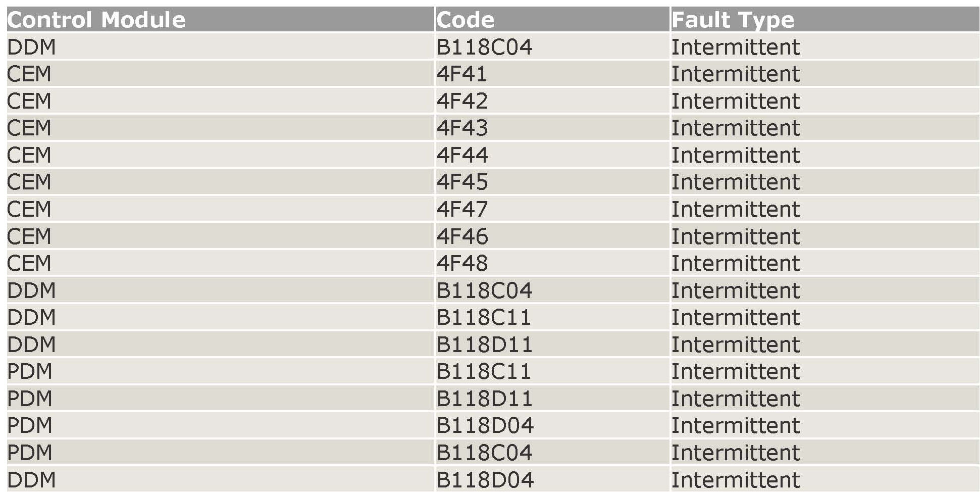Select the PDM row's B118C04 code

click(484, 453)
